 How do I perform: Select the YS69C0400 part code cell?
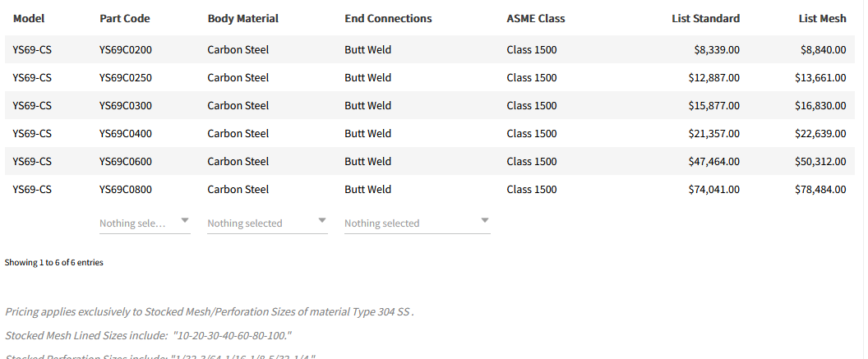tap(125, 133)
